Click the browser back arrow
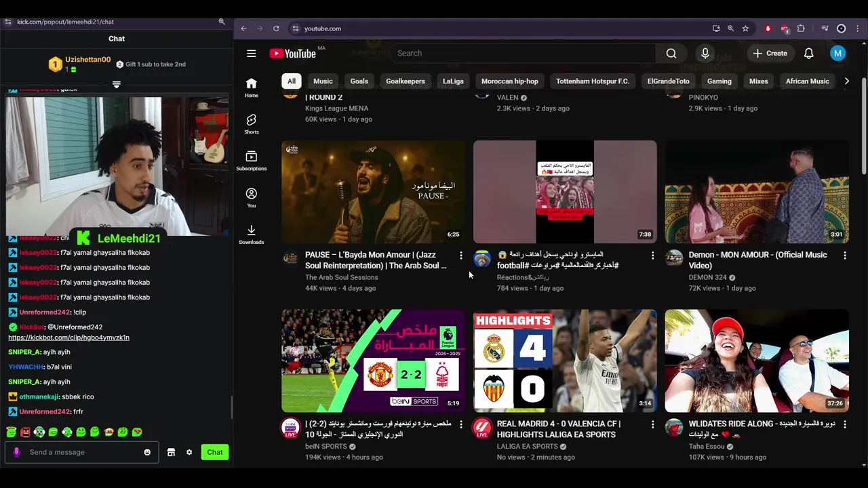Viewport: 868px width, 488px height. click(x=244, y=28)
